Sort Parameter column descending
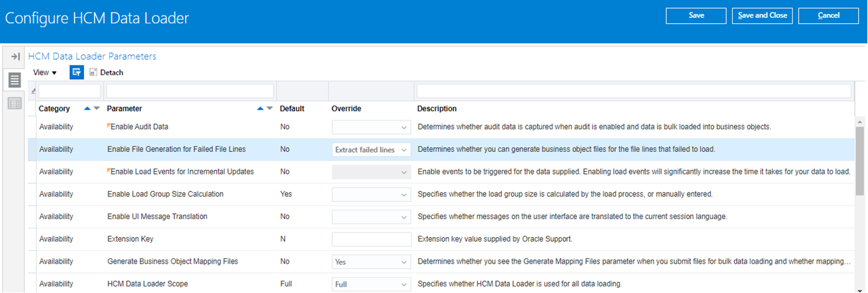The image size is (868, 293). click(270, 109)
